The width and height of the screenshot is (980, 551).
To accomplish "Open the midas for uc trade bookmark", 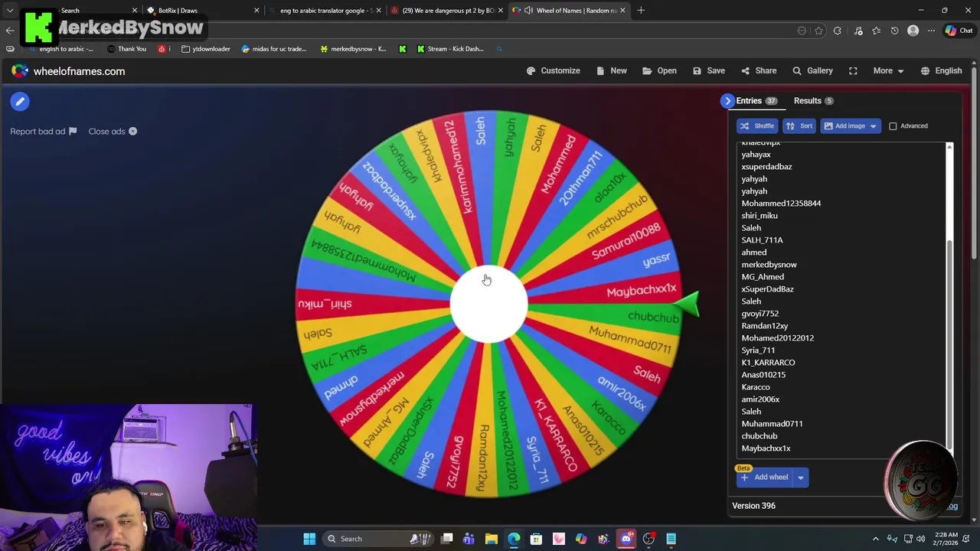I will point(273,49).
